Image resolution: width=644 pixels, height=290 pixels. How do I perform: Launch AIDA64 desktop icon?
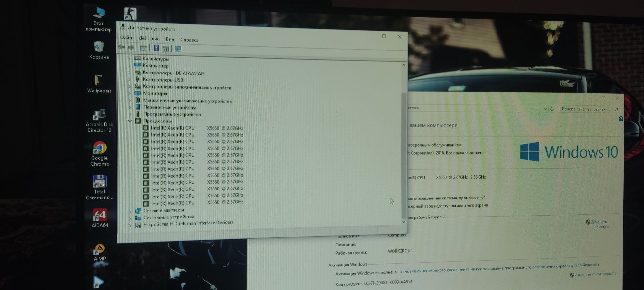coord(100,218)
